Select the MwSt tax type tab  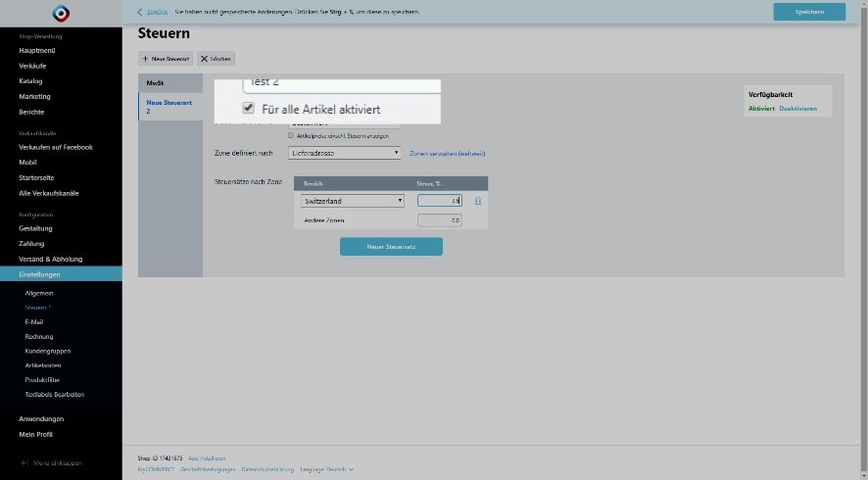155,83
